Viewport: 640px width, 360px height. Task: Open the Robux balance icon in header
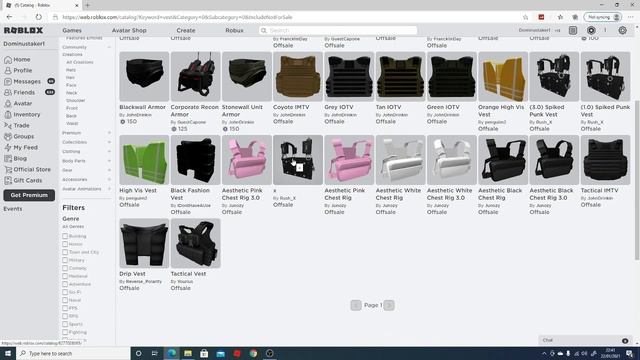point(591,30)
